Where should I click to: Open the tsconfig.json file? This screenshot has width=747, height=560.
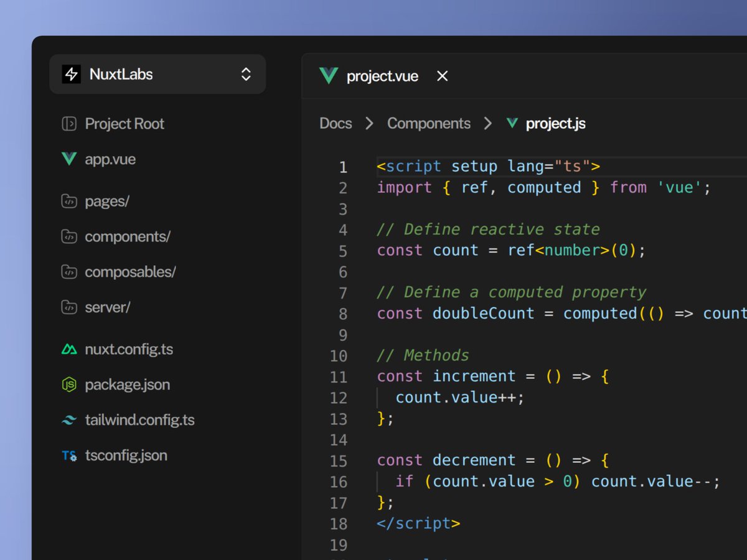coord(126,455)
